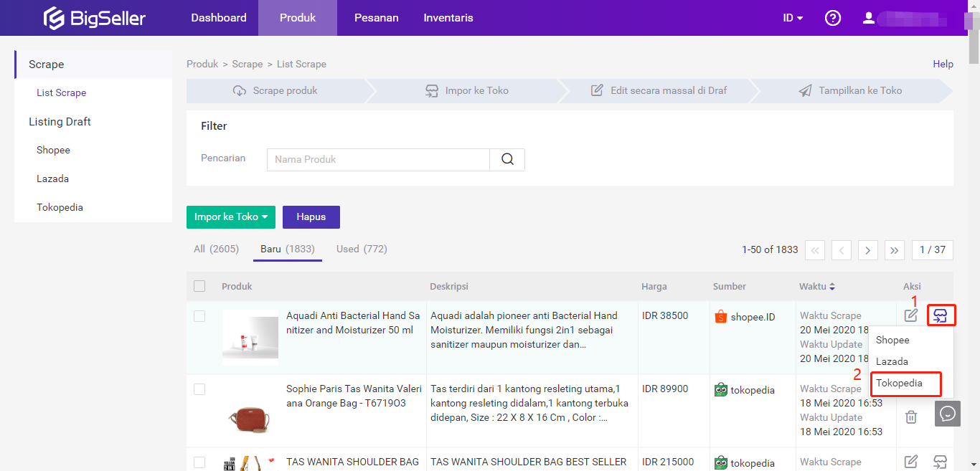The height and width of the screenshot is (471, 980).
Task: Click Scrape in the breadcrumb
Action: point(248,65)
